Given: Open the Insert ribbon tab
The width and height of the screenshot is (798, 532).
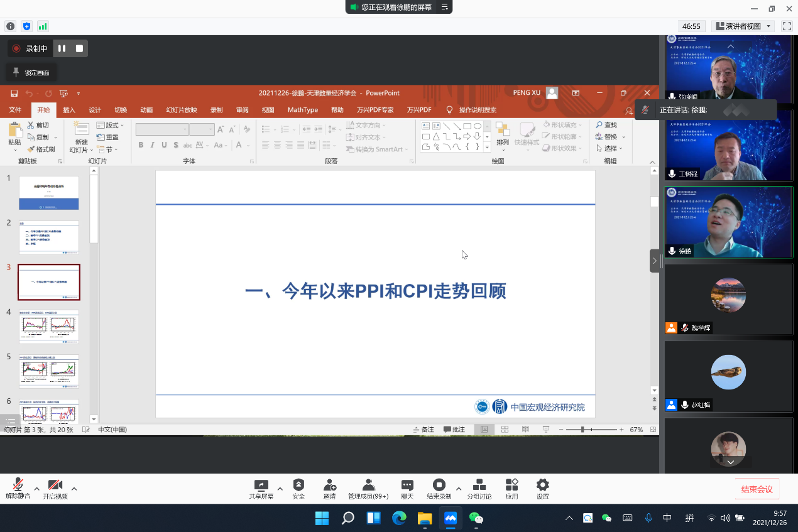Looking at the screenshot, I should pyautogui.click(x=69, y=110).
